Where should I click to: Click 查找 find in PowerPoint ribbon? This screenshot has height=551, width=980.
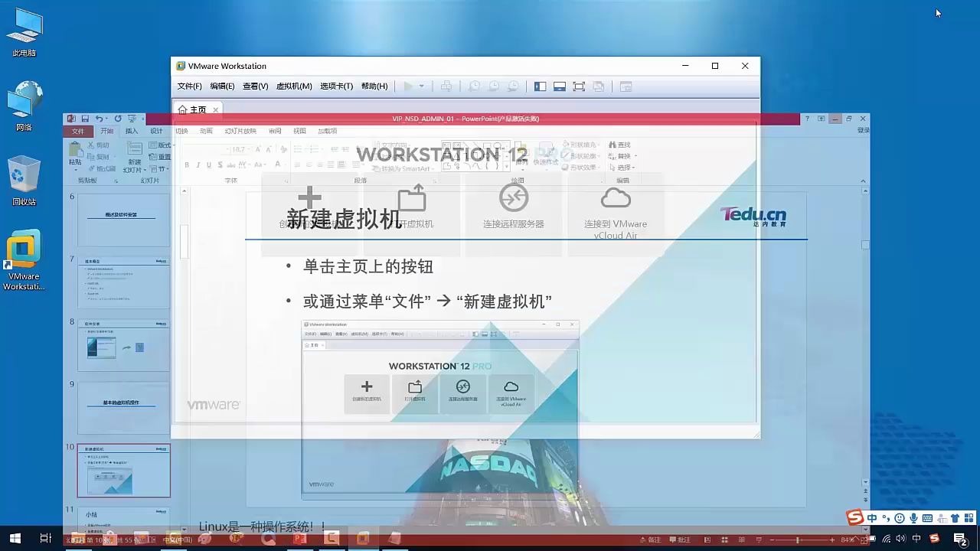[620, 145]
